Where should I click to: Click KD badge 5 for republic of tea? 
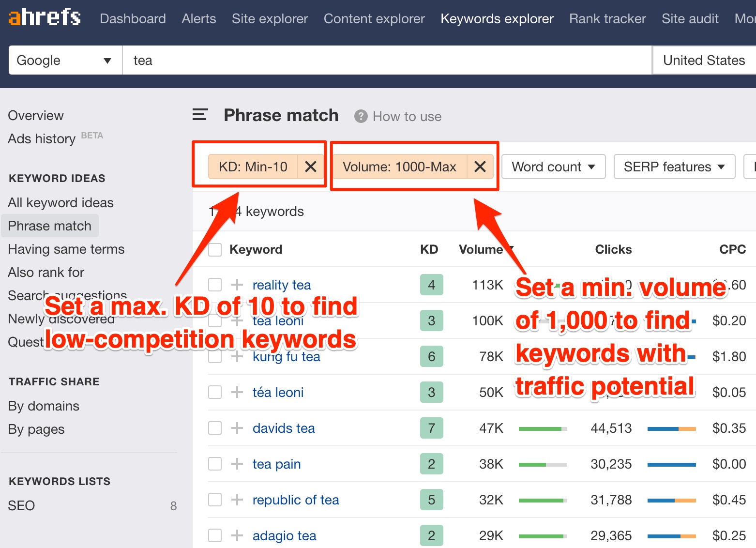point(431,500)
